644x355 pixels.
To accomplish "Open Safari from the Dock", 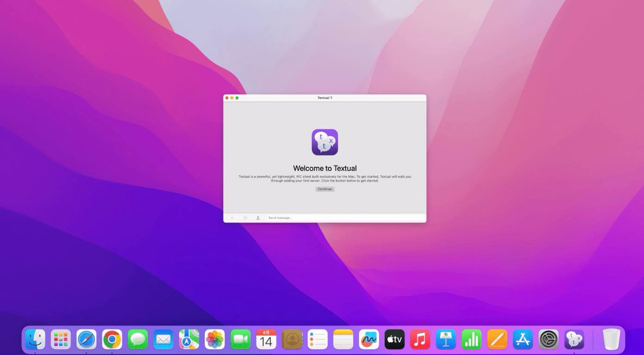I will pyautogui.click(x=86, y=339).
